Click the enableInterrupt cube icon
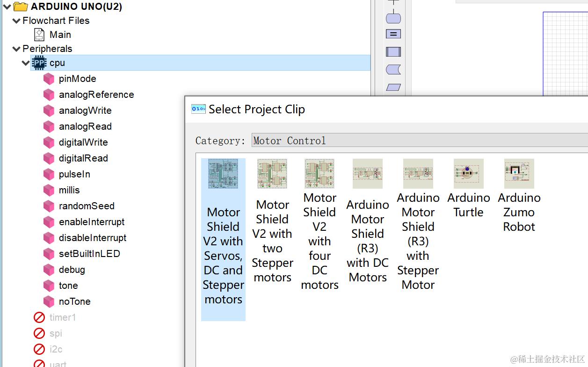The image size is (588, 367). [49, 222]
